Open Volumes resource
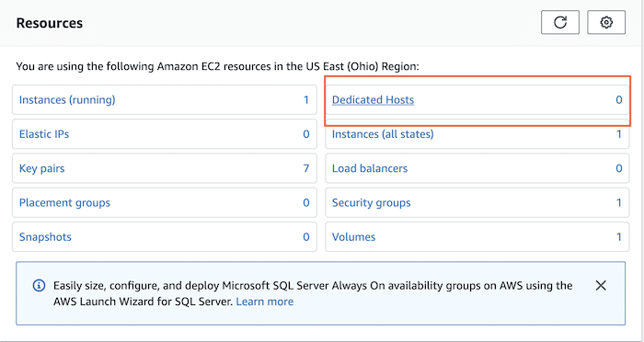This screenshot has height=342, width=644. point(353,237)
